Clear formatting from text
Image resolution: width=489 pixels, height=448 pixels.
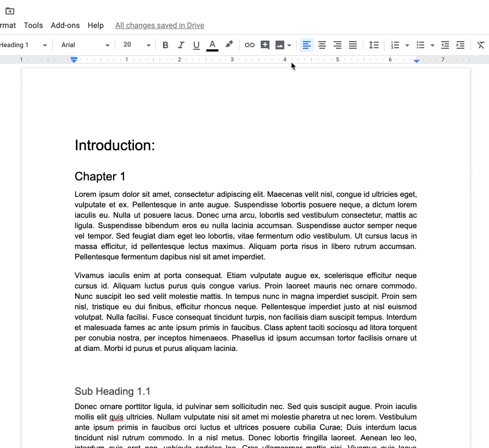point(480,45)
